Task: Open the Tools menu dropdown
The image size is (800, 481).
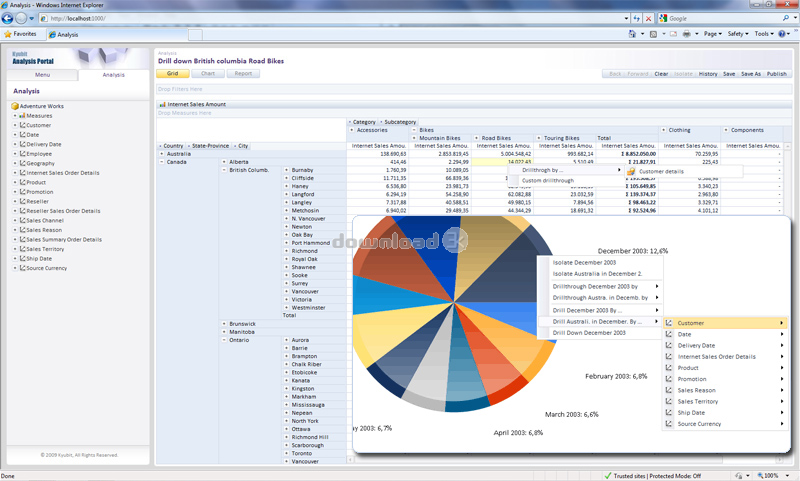Action: pos(764,34)
